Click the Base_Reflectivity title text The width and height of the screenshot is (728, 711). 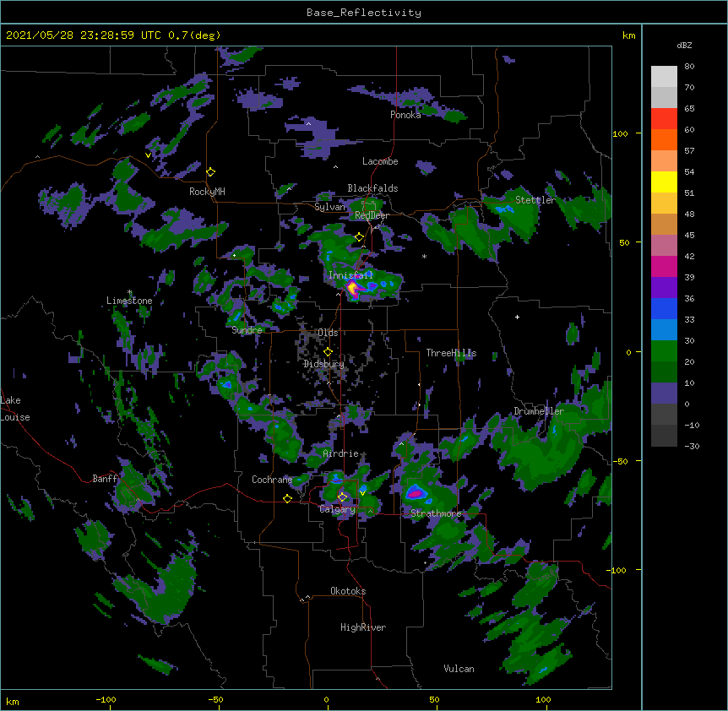(x=364, y=13)
